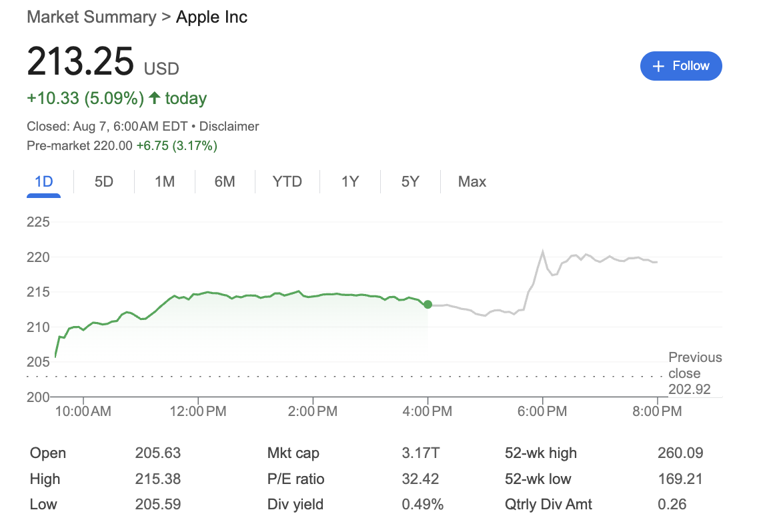Screen dimensions: 773x532
Task: Click the plus icon on the Follow button
Action: coord(659,66)
